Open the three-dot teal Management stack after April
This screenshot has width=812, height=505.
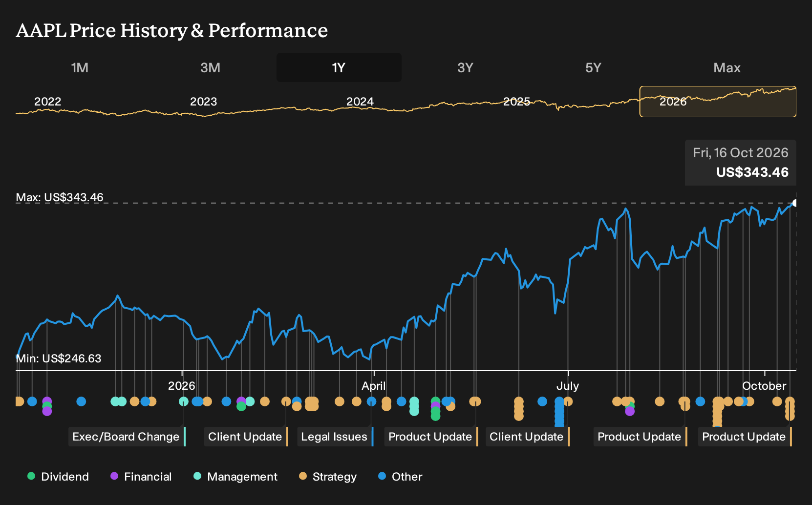point(414,406)
